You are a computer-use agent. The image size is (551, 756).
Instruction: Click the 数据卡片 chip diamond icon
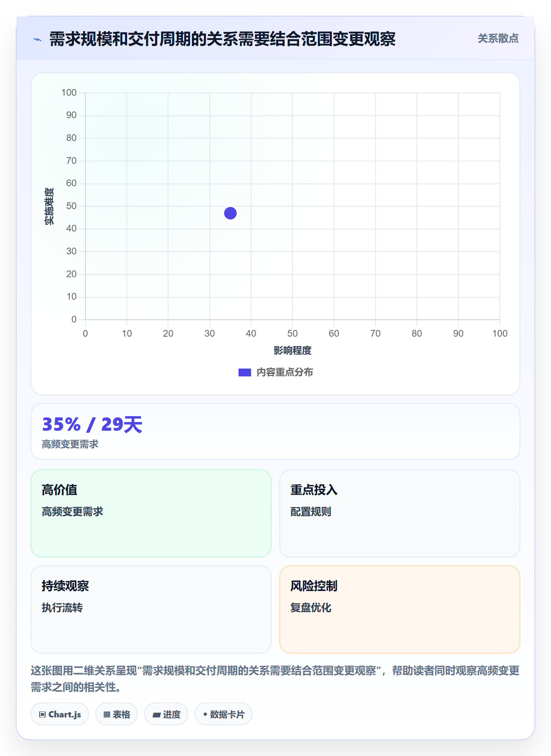tap(205, 714)
